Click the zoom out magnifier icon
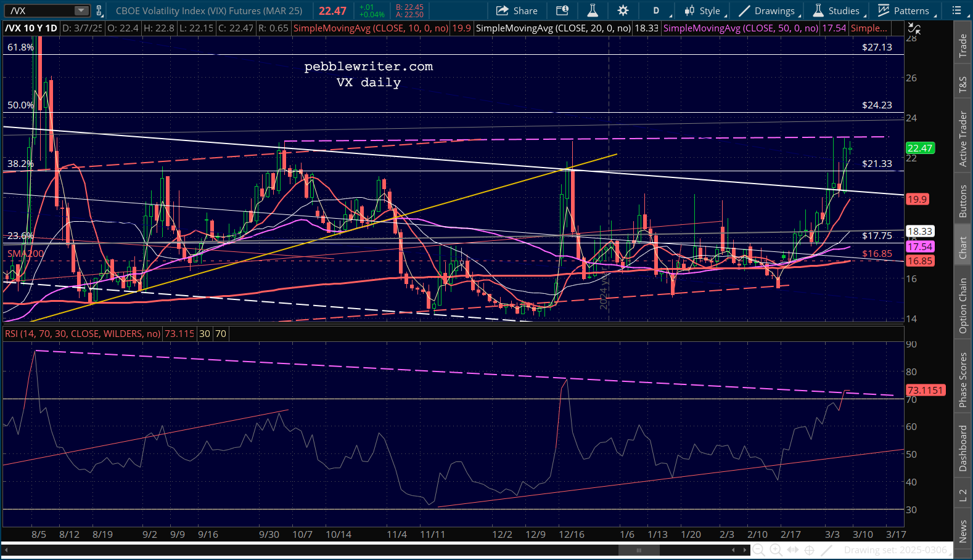The width and height of the screenshot is (973, 560). point(758,550)
